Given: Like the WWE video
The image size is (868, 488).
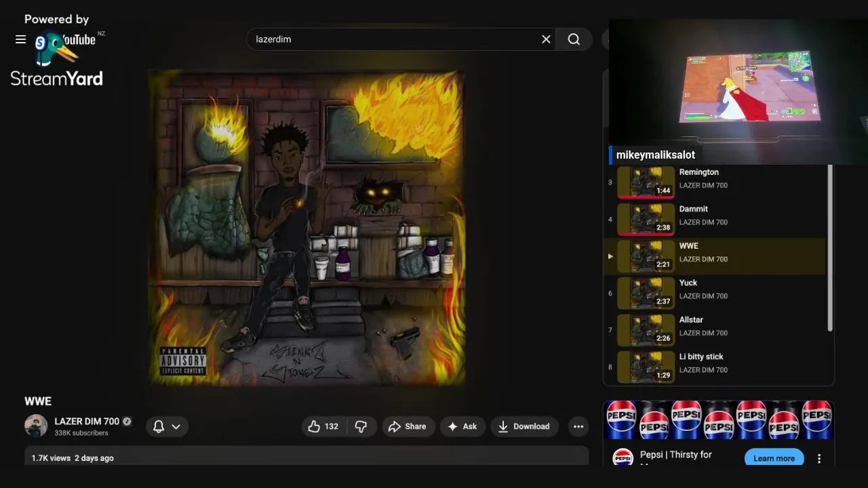Looking at the screenshot, I should click(x=323, y=426).
